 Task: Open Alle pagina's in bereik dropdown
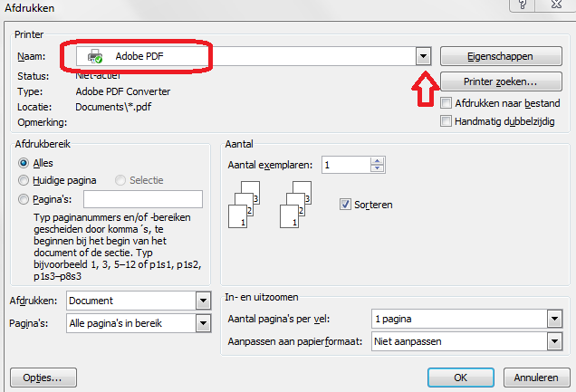(x=202, y=322)
